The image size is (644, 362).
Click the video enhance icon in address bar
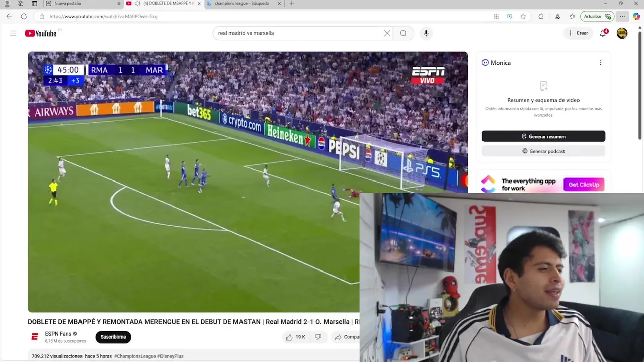510,16
